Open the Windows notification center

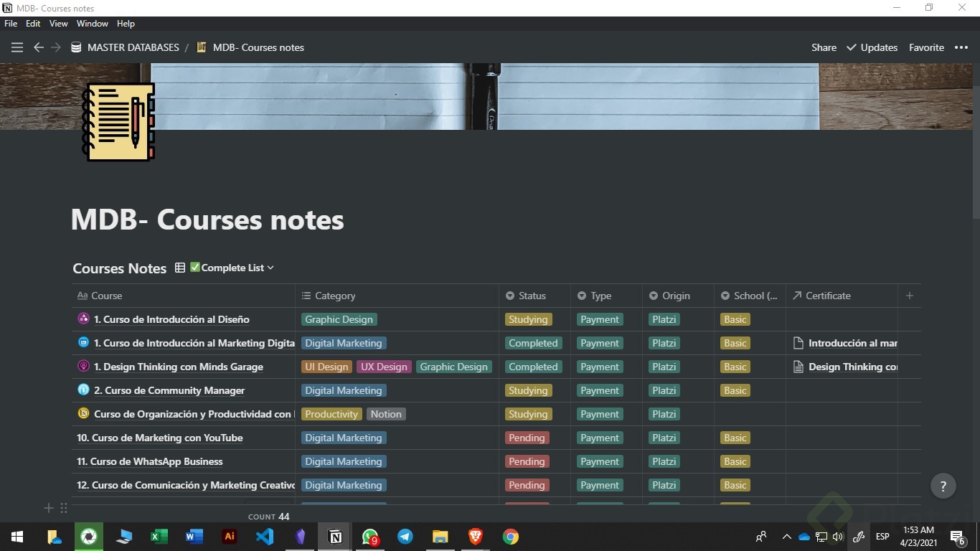[x=957, y=537]
